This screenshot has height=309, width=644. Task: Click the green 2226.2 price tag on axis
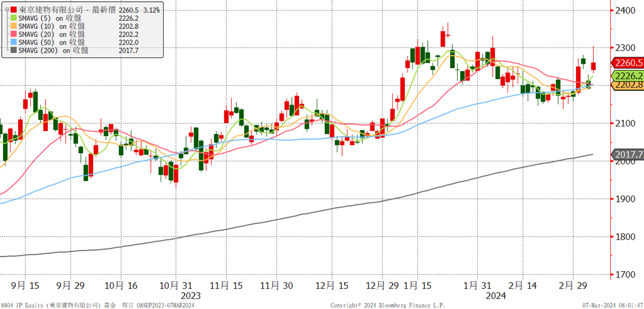pos(627,76)
